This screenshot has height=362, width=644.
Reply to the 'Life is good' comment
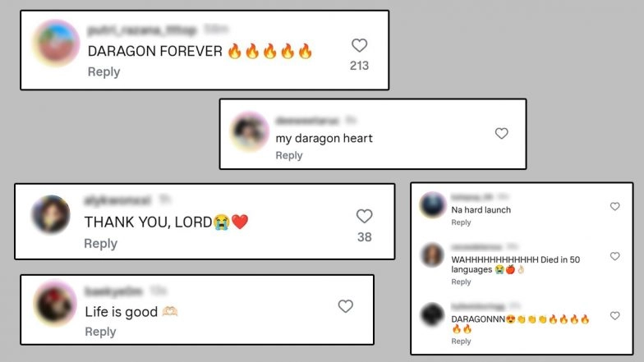tap(100, 332)
